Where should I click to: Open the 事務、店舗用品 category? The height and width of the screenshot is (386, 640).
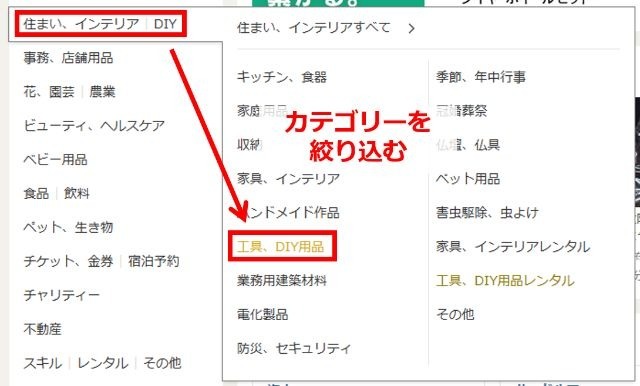68,58
